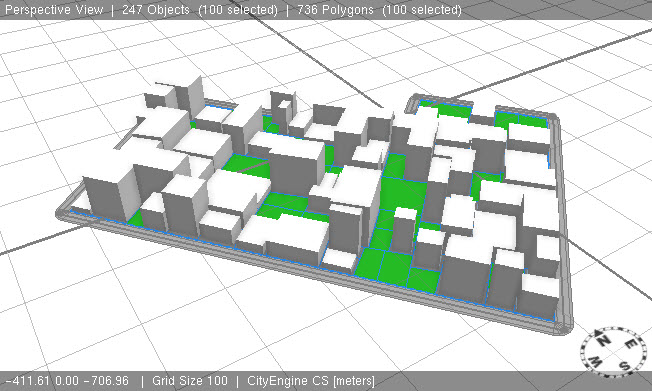This screenshot has height=391, width=652.
Task: Click the rounded sidewalk corner at bottom right
Action: [565, 327]
